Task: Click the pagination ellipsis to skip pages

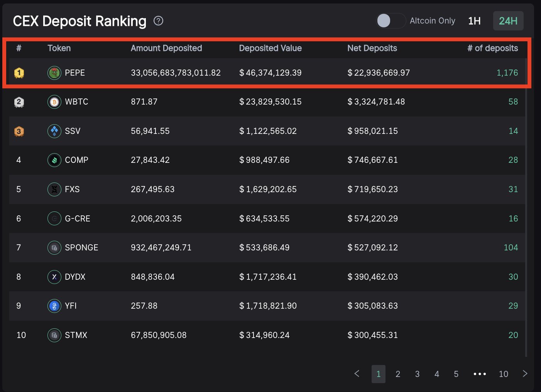Action: 480,374
